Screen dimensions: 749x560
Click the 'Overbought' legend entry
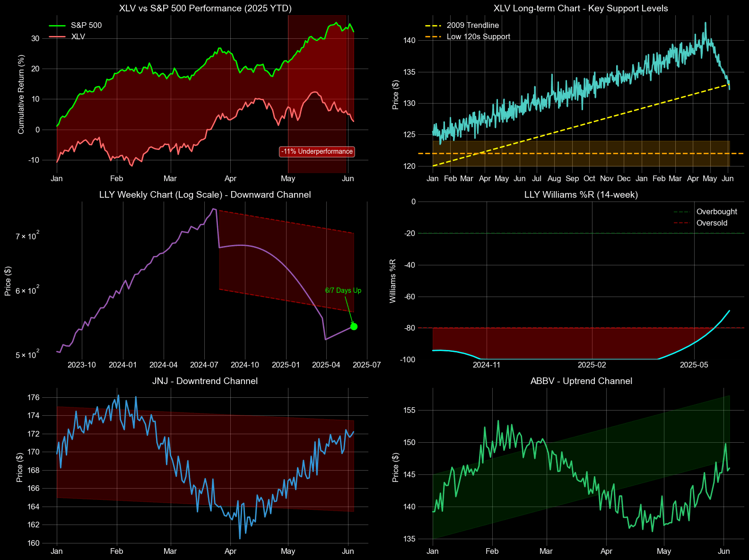point(705,212)
